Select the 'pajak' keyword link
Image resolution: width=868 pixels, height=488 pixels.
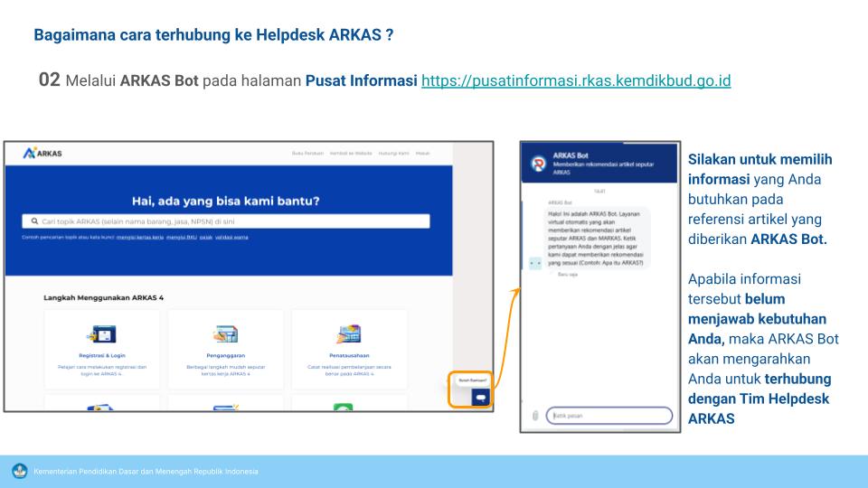206,238
